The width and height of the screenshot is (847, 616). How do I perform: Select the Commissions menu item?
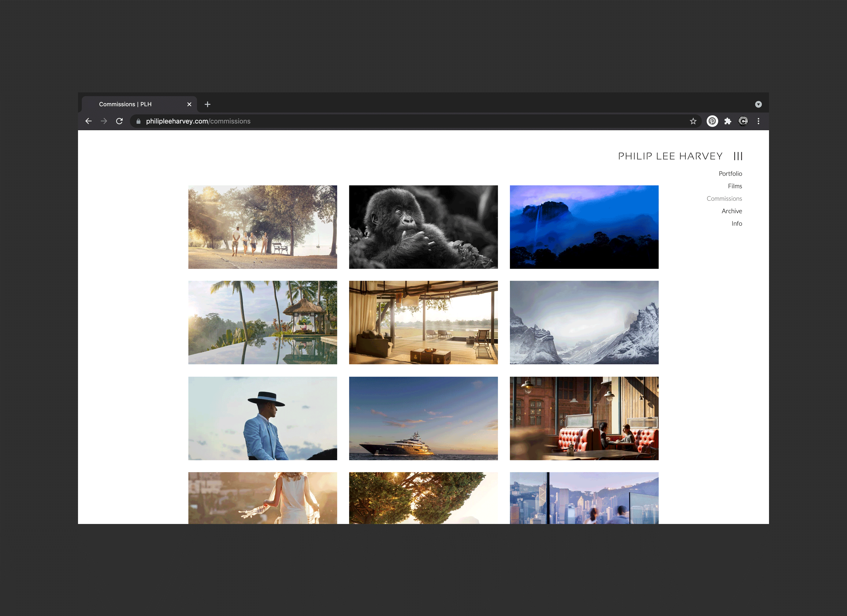(724, 199)
